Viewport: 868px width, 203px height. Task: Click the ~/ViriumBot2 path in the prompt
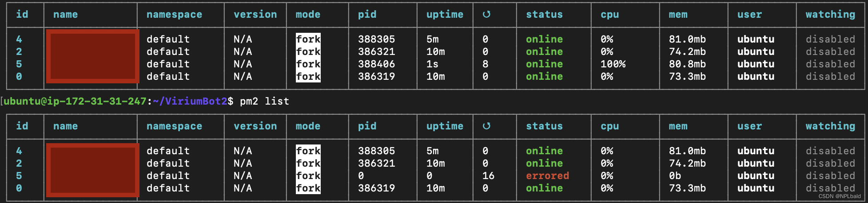[x=190, y=101]
